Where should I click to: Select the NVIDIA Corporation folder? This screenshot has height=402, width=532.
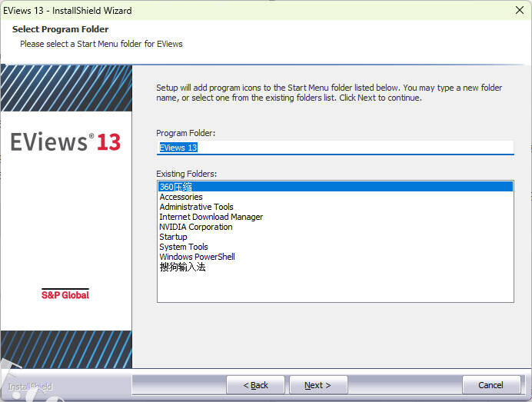click(195, 227)
